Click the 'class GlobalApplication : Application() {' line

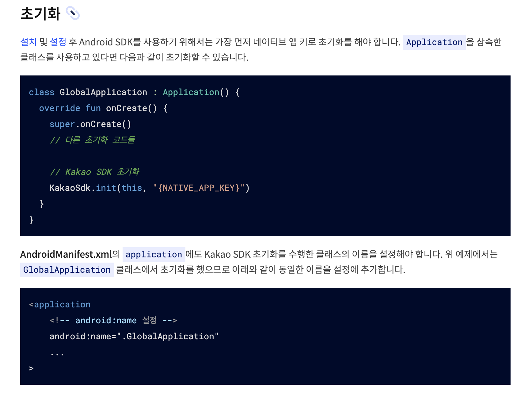[x=135, y=92]
